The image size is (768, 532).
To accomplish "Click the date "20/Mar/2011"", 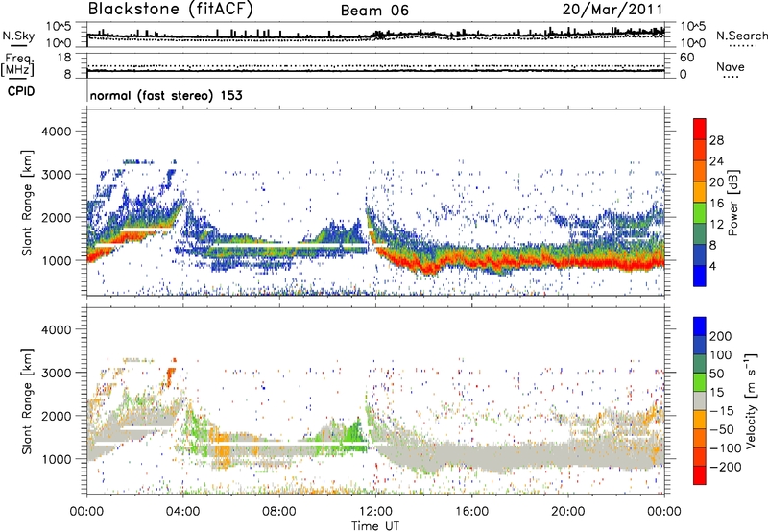I will pos(612,10).
